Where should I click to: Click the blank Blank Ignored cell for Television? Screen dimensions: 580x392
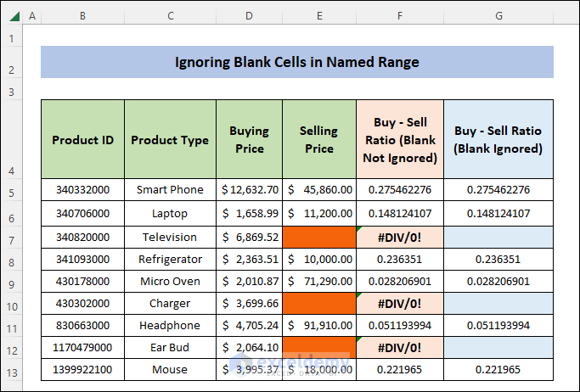coord(498,238)
